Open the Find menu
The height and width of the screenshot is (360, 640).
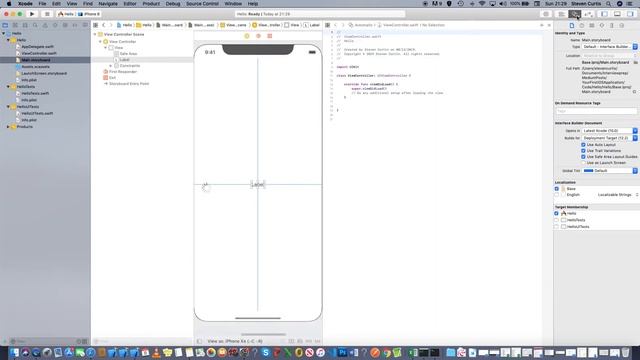(88, 4)
